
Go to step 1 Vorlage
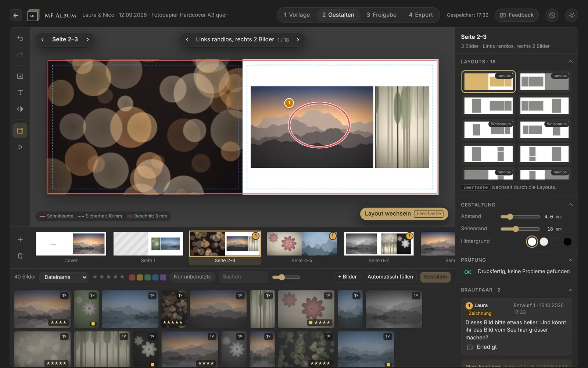point(297,15)
